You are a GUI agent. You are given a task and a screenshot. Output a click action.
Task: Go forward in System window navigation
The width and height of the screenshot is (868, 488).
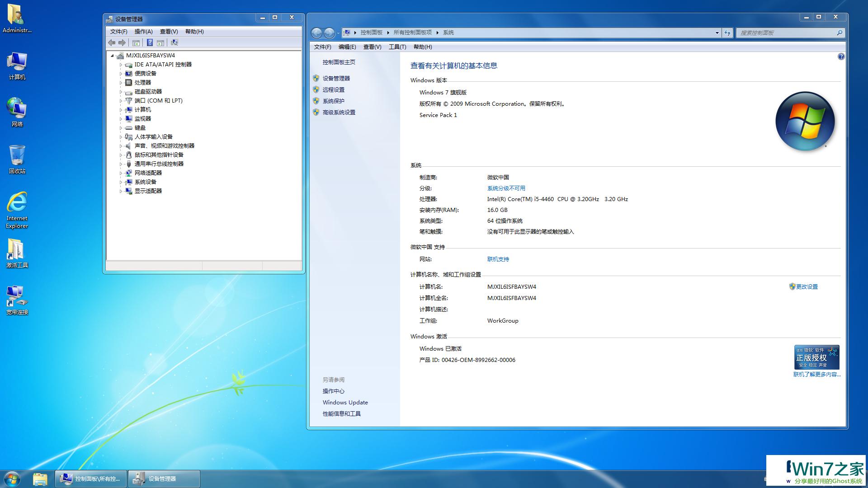(329, 33)
